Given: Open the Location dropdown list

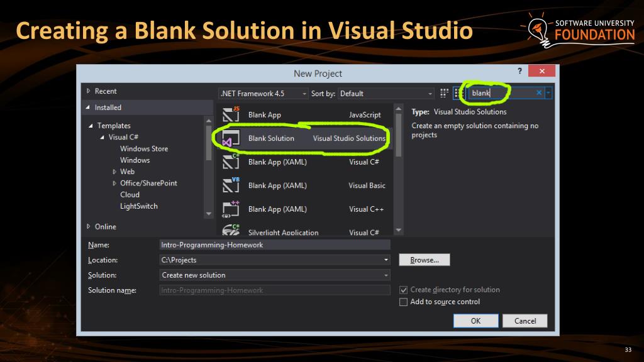Looking at the screenshot, I should (x=386, y=260).
